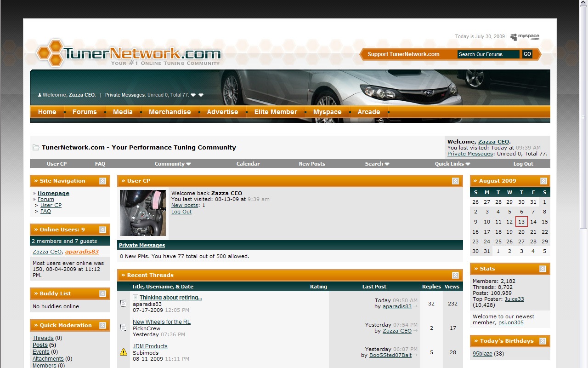Click the GO search button

tap(527, 54)
